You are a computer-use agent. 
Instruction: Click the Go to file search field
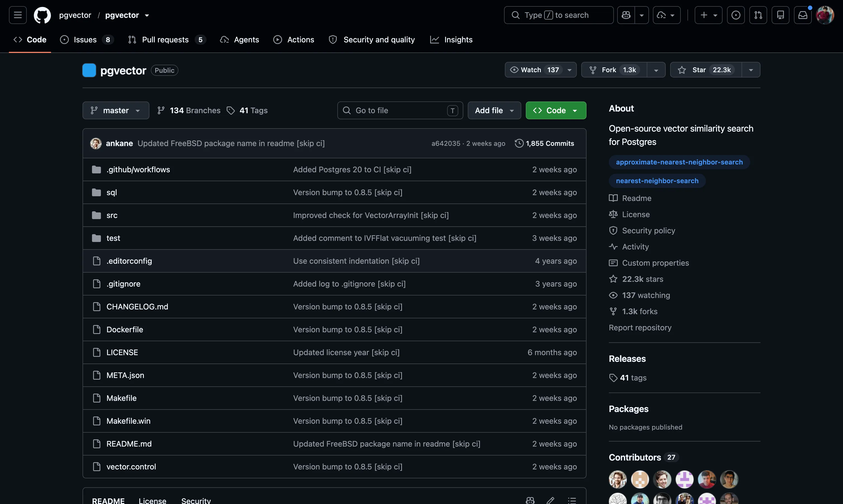tap(400, 110)
